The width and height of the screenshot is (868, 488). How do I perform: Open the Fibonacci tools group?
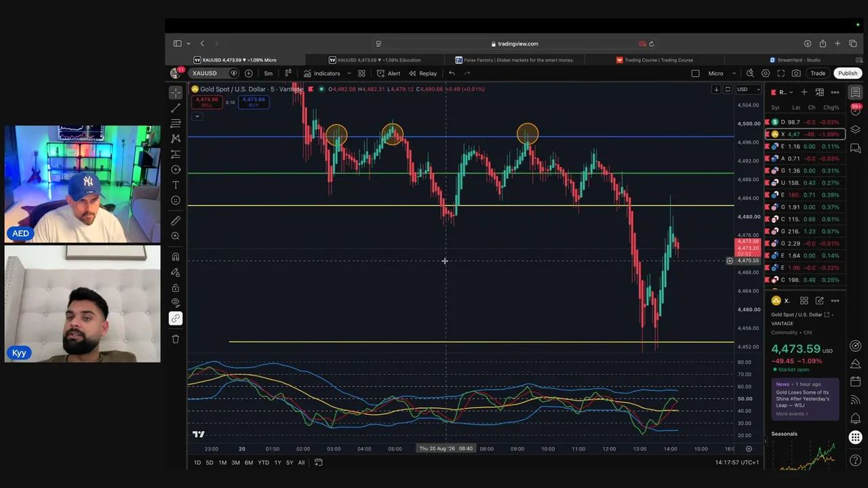(176, 123)
